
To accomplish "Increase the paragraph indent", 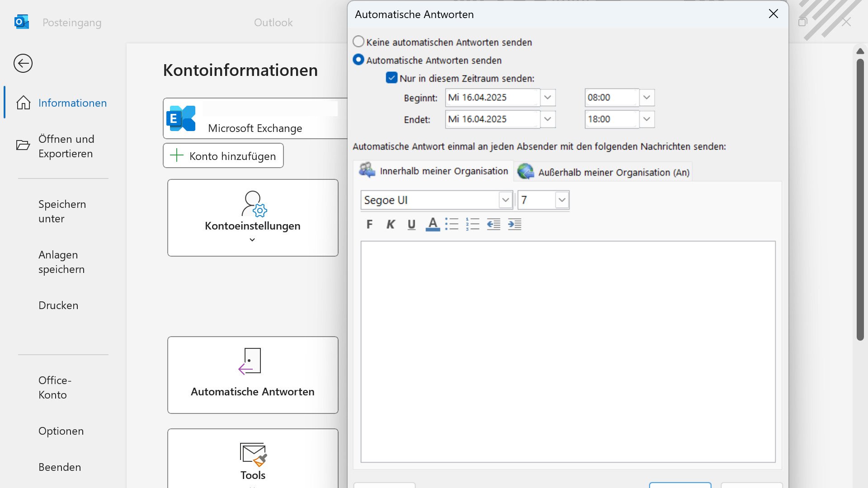I will (514, 224).
